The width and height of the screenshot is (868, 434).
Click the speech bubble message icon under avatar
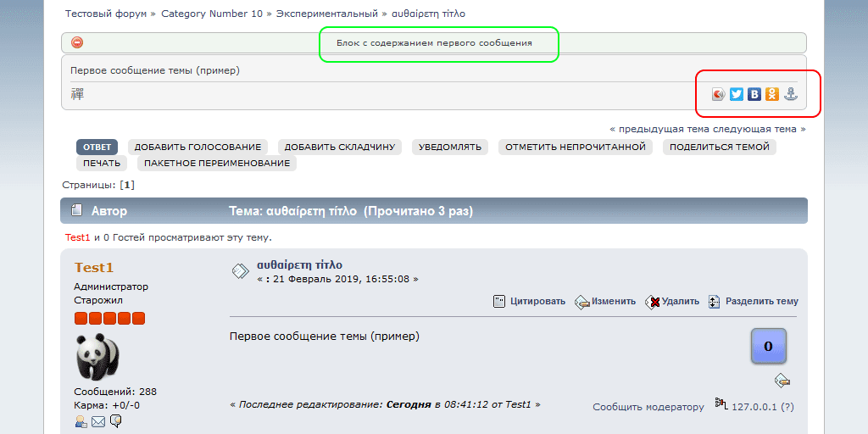click(x=115, y=421)
